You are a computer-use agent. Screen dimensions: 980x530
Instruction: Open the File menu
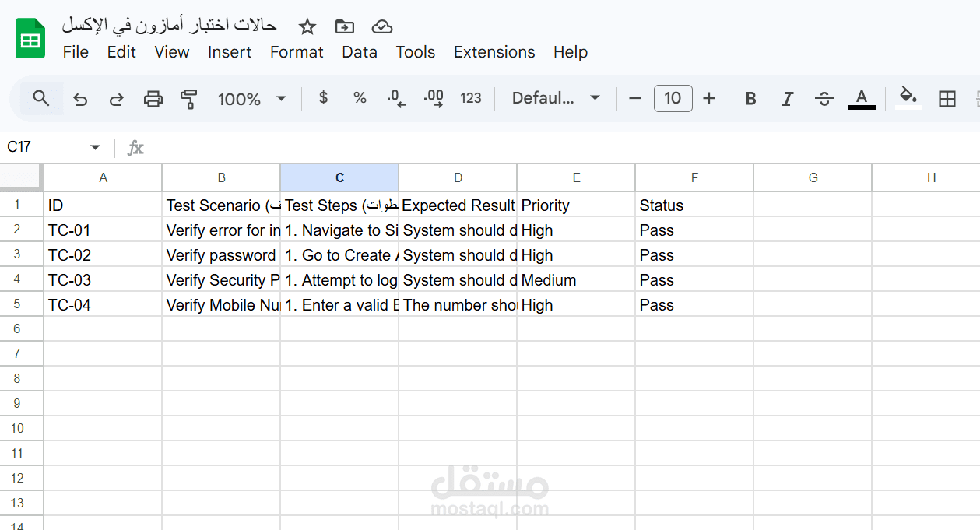[x=76, y=52]
